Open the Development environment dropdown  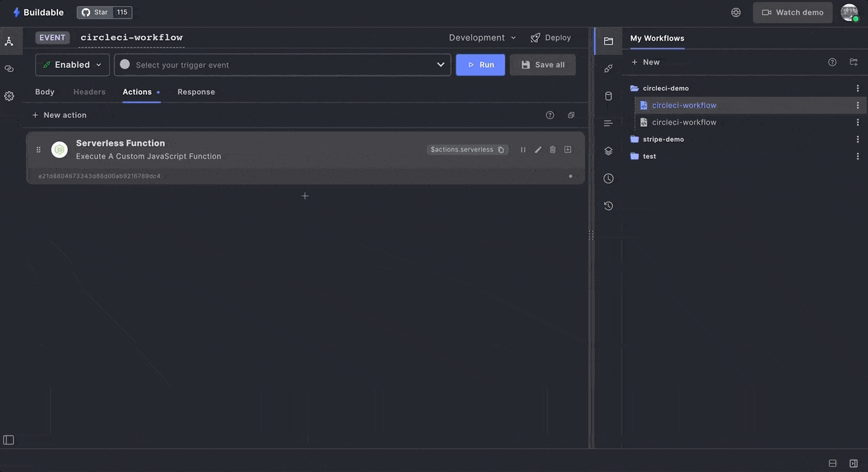pyautogui.click(x=482, y=38)
